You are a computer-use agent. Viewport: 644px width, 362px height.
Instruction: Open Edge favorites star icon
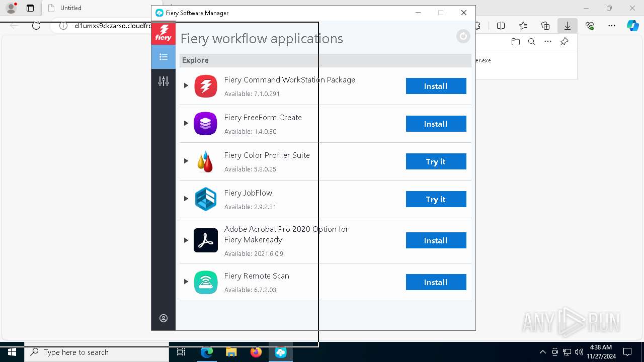[x=523, y=26]
